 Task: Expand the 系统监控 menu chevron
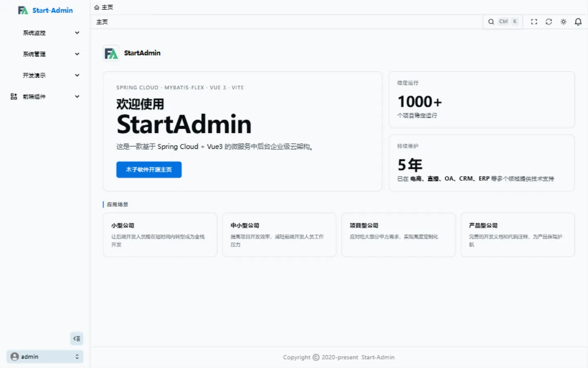[x=77, y=33]
